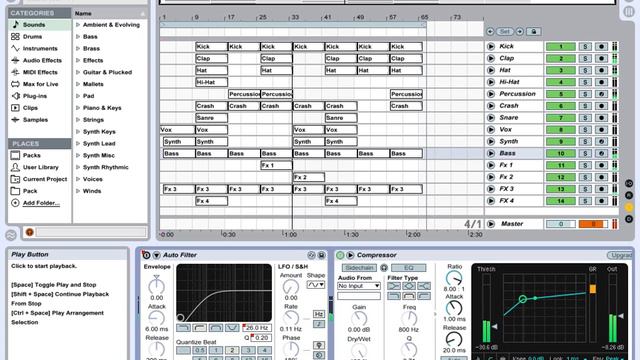
Task: Select the Sounds category icon
Action: [x=16, y=24]
